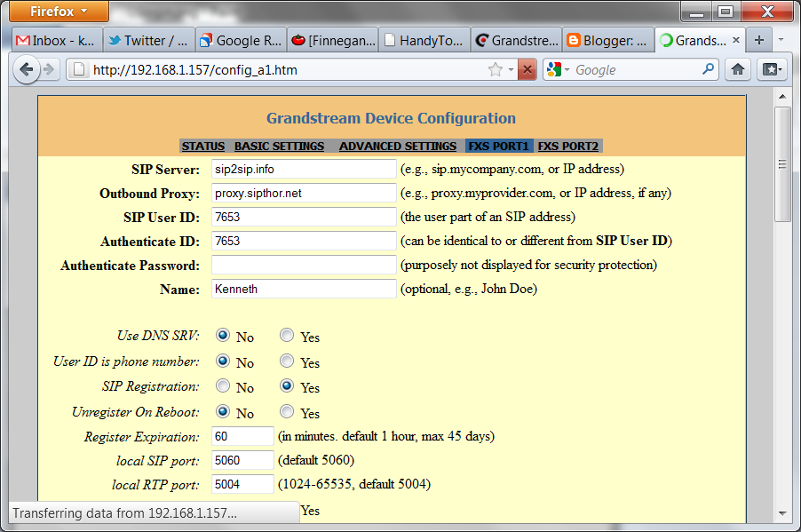This screenshot has width=801, height=532.
Task: Go to the home page icon
Action: point(738,69)
